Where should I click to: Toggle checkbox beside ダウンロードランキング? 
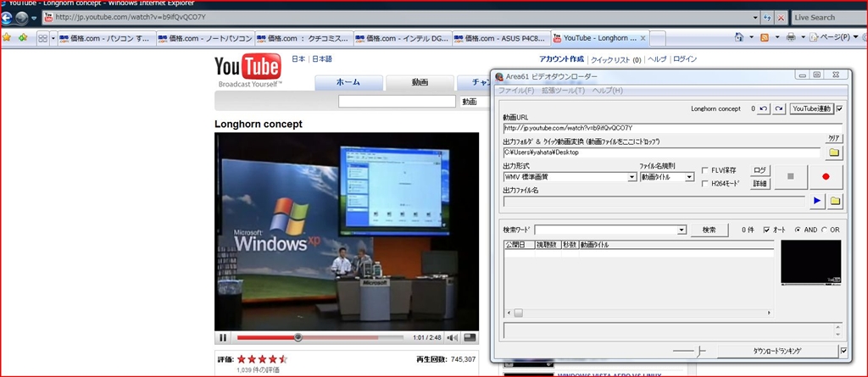(x=843, y=351)
